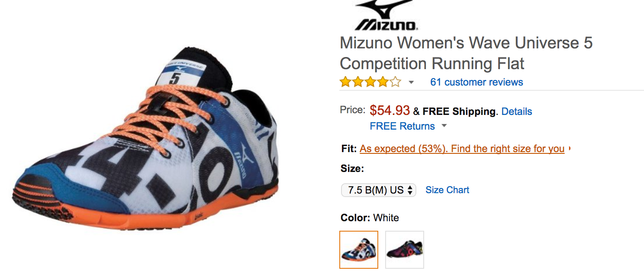
Task: Click the small arrow after the Fit link
Action: tap(570, 149)
